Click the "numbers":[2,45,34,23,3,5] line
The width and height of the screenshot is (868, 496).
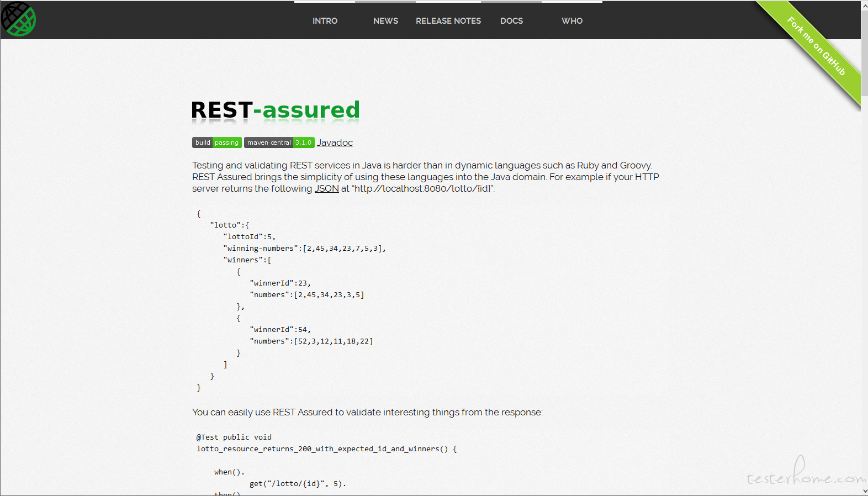coord(307,295)
